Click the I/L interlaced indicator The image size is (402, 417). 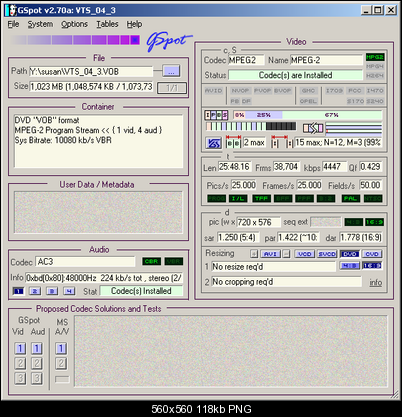[x=238, y=199]
